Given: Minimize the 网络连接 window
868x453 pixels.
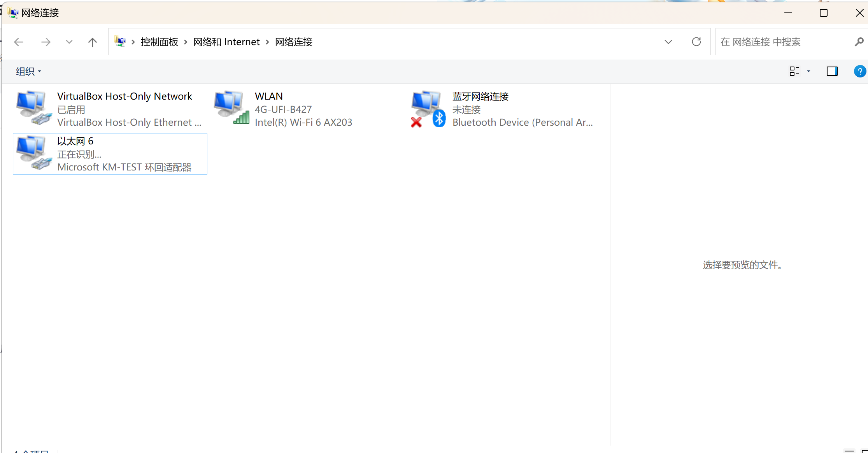Looking at the screenshot, I should [788, 13].
